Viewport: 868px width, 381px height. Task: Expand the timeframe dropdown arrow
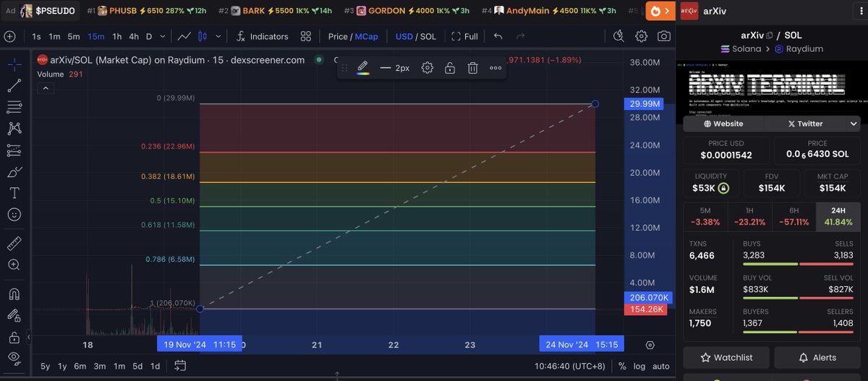pyautogui.click(x=163, y=36)
